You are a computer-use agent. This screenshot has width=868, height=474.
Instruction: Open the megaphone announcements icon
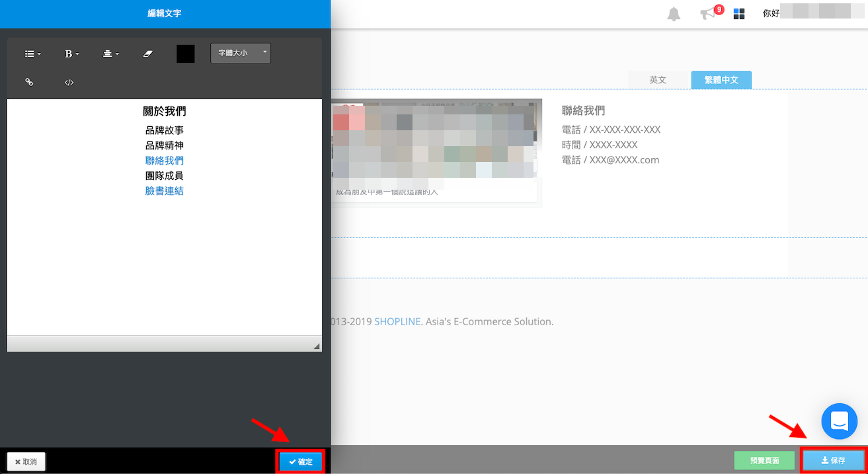pos(708,14)
